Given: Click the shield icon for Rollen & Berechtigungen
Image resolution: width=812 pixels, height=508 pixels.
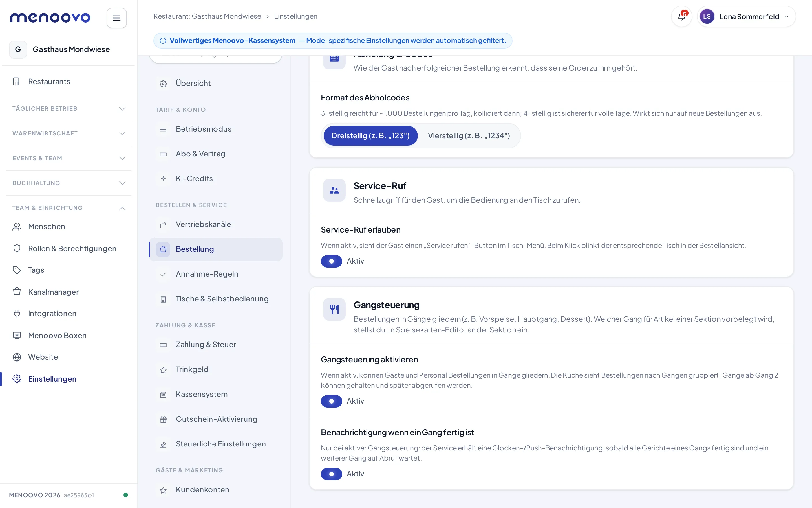Looking at the screenshot, I should click(17, 249).
